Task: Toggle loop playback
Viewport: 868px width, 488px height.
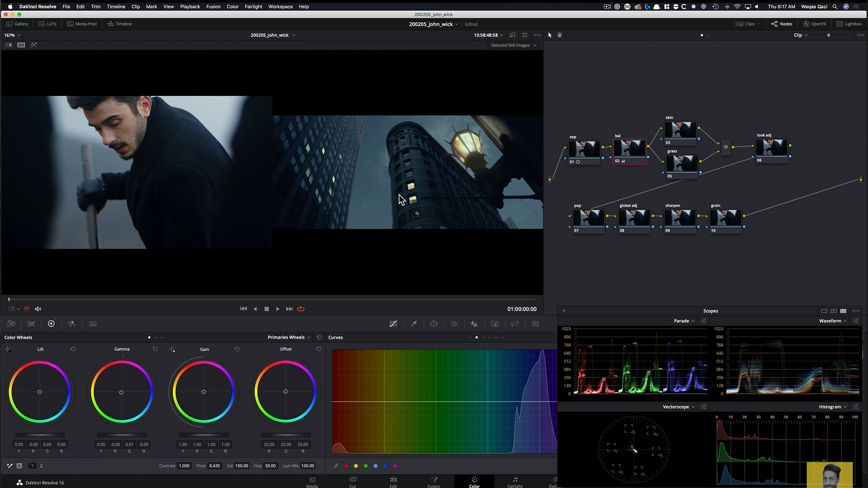Action: (x=301, y=309)
